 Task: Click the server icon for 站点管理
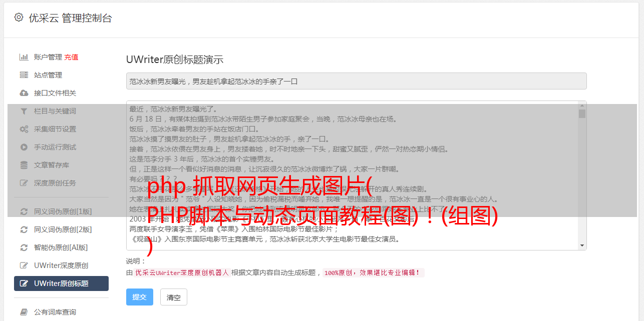pyautogui.click(x=24, y=75)
